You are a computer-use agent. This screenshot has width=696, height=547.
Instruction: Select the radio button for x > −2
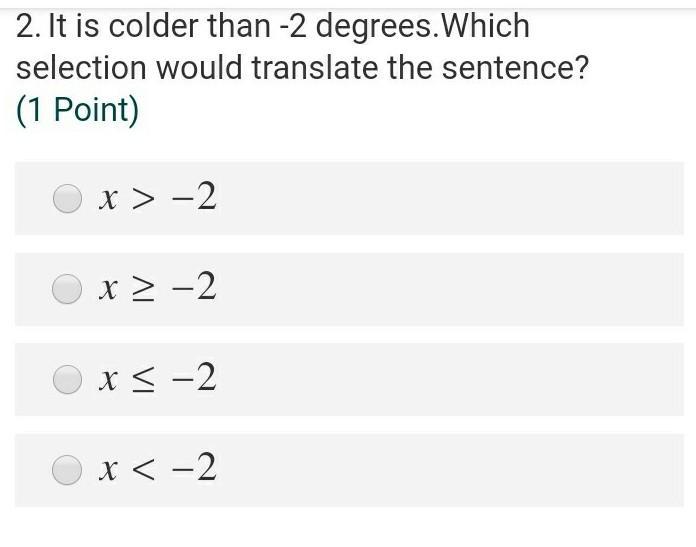67,198
